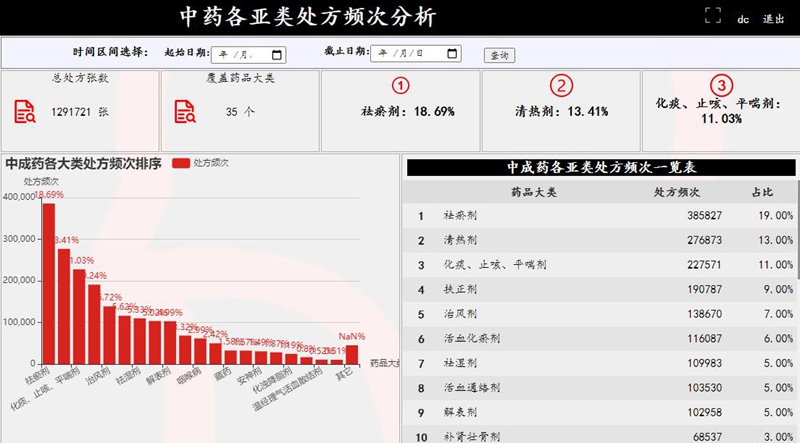Click the 35 个 category count value
This screenshot has width=800, height=443.
click(x=240, y=112)
